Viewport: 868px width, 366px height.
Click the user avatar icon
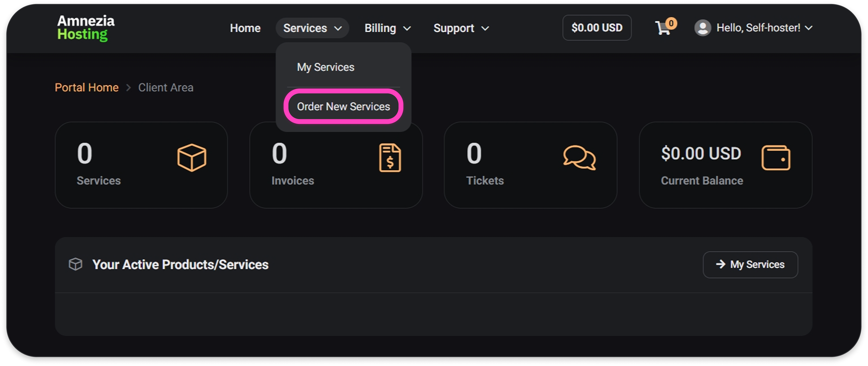(x=703, y=28)
